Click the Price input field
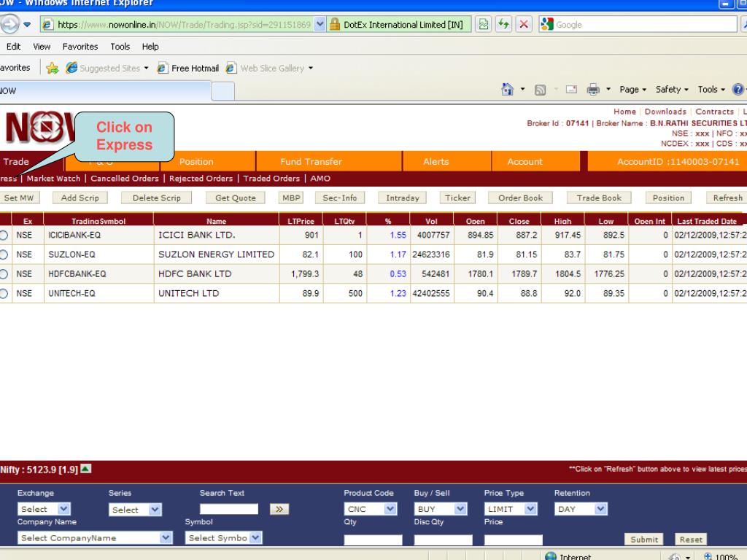Image resolution: width=747 pixels, height=560 pixels. point(513,540)
